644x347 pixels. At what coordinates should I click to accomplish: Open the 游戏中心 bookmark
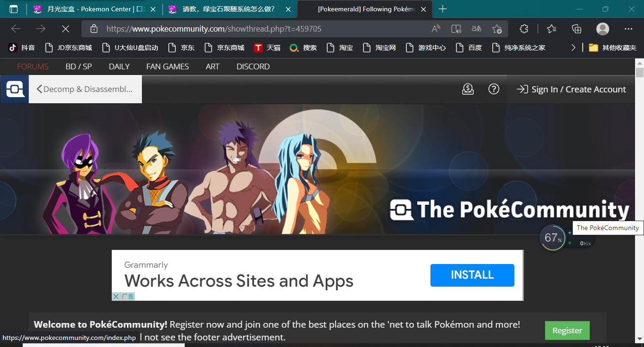(425, 48)
